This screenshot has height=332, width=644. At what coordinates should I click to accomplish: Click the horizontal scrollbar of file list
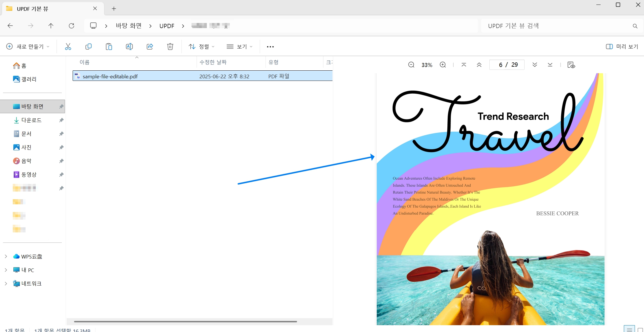186,322
